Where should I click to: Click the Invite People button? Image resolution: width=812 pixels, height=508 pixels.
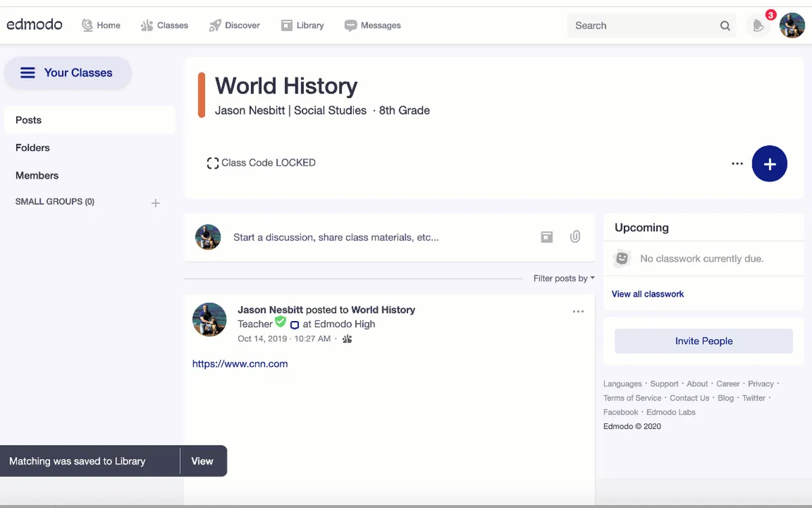tap(704, 341)
